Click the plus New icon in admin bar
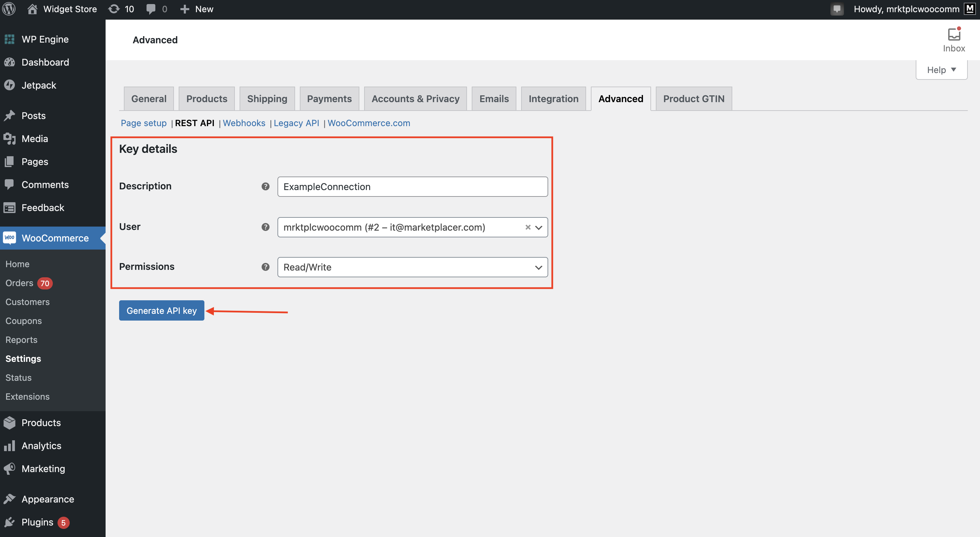 [184, 9]
